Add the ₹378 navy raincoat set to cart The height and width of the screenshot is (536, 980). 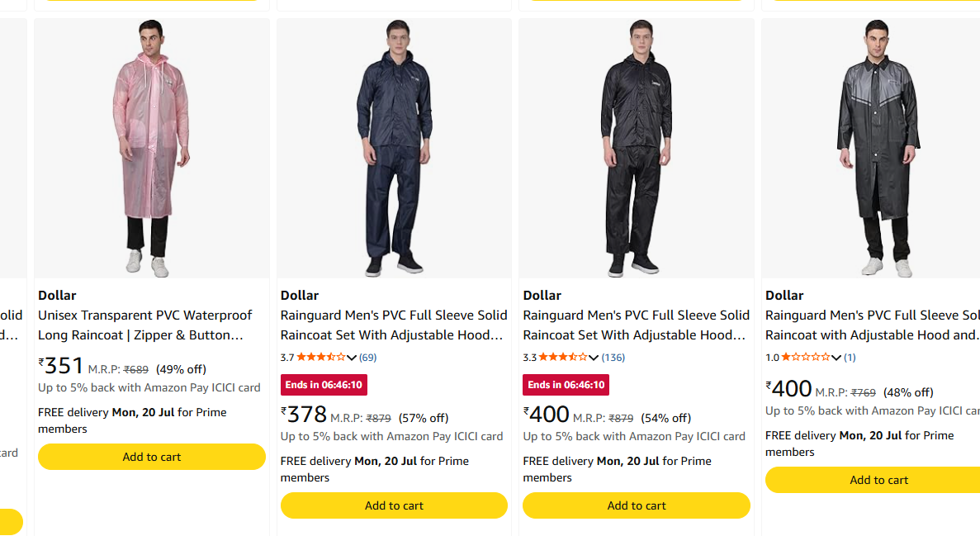click(394, 505)
